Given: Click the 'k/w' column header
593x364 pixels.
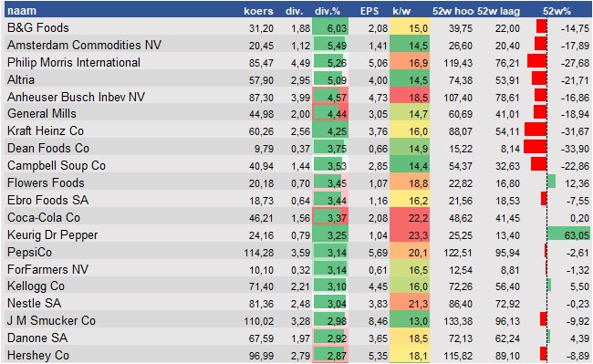Looking at the screenshot, I should pos(401,11).
